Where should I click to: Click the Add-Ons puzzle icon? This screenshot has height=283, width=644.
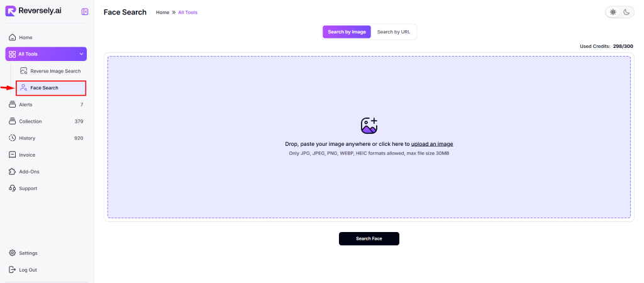(x=13, y=172)
